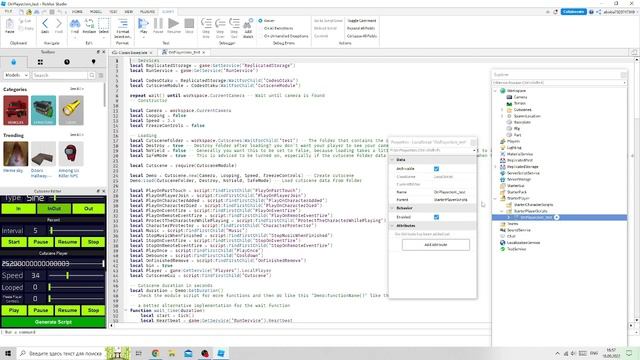Collapse the Behavior section in Properties

[393, 208]
